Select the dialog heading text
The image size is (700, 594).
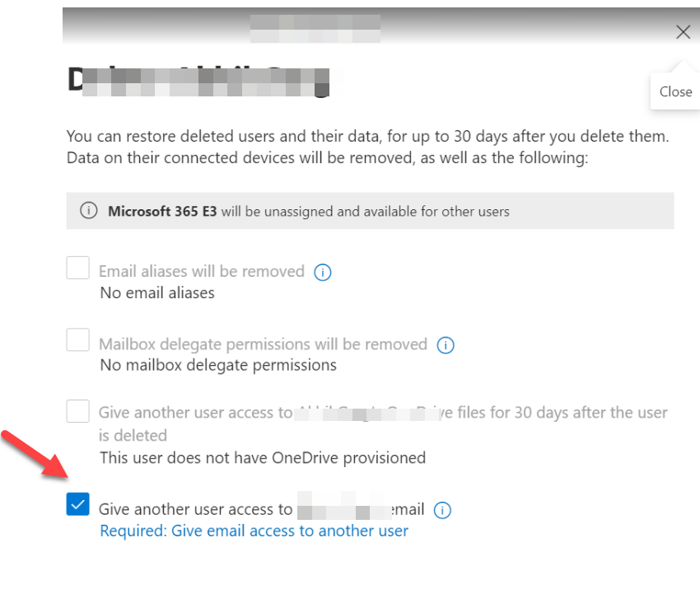(198, 78)
